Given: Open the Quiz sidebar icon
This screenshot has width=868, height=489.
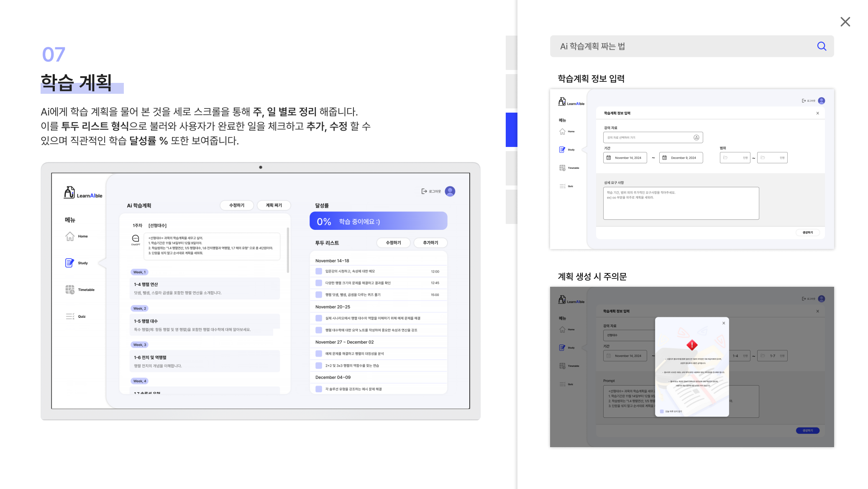Looking at the screenshot, I should pos(70,317).
